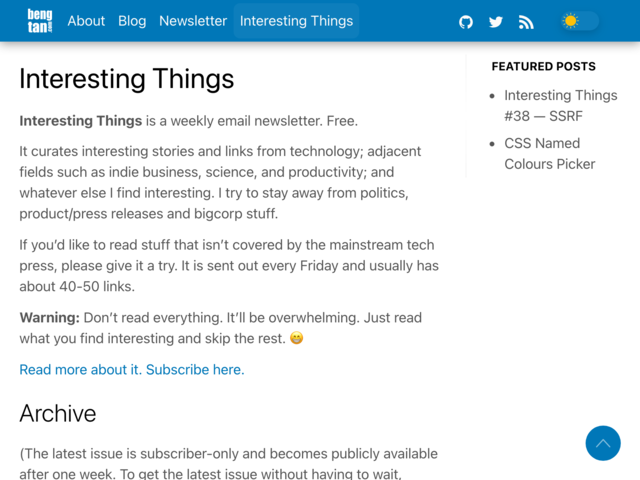Screen dimensions: 640x480
Task: Click the sun icon in theme switch
Action: pyautogui.click(x=570, y=21)
